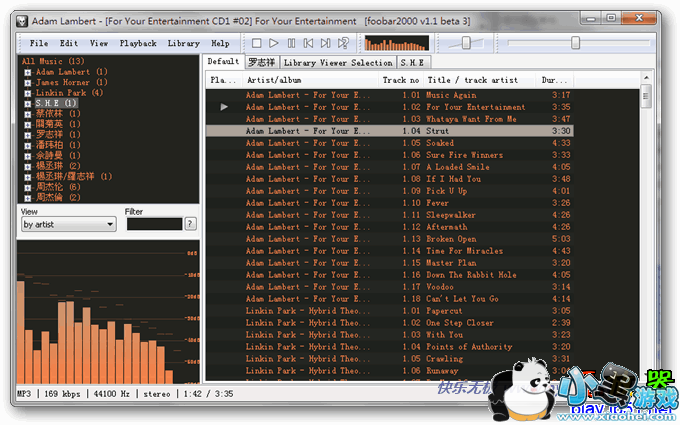Select the Down The Rabbit Hole track
Image resolution: width=680 pixels, height=425 pixels.
(x=389, y=275)
